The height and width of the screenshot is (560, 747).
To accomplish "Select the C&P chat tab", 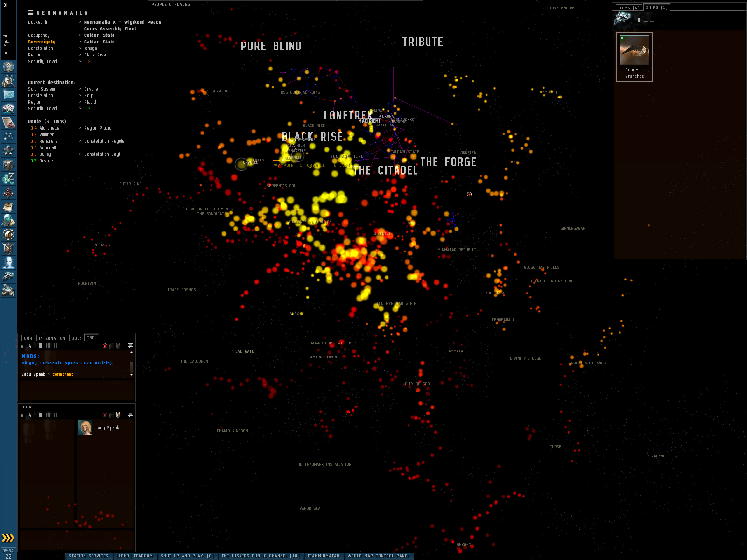I will pos(91,338).
